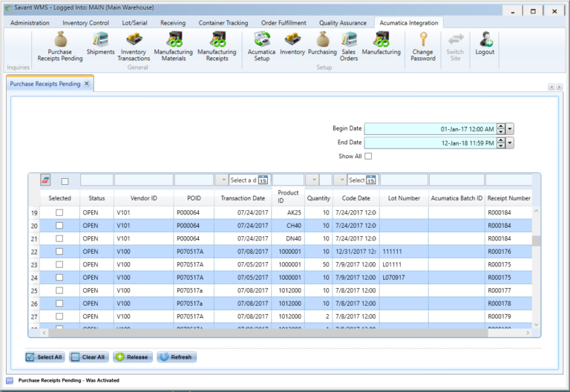Open the Administration ribbon tab
Viewport: 570px width, 392px height.
point(30,23)
